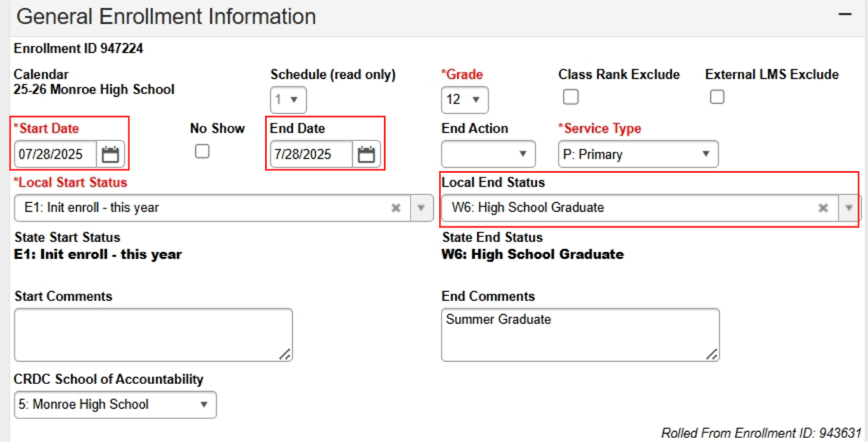Click the Start Date text field
This screenshot has width=868, height=443.
click(x=56, y=154)
